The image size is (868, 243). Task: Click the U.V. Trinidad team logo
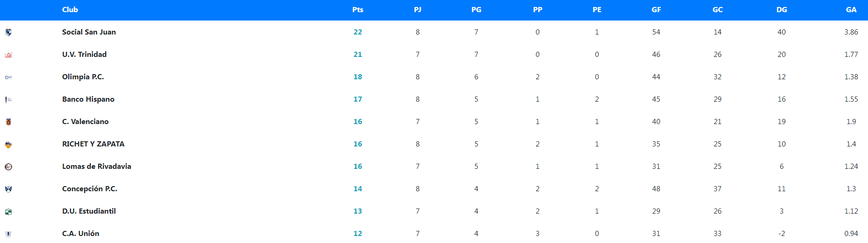8,55
